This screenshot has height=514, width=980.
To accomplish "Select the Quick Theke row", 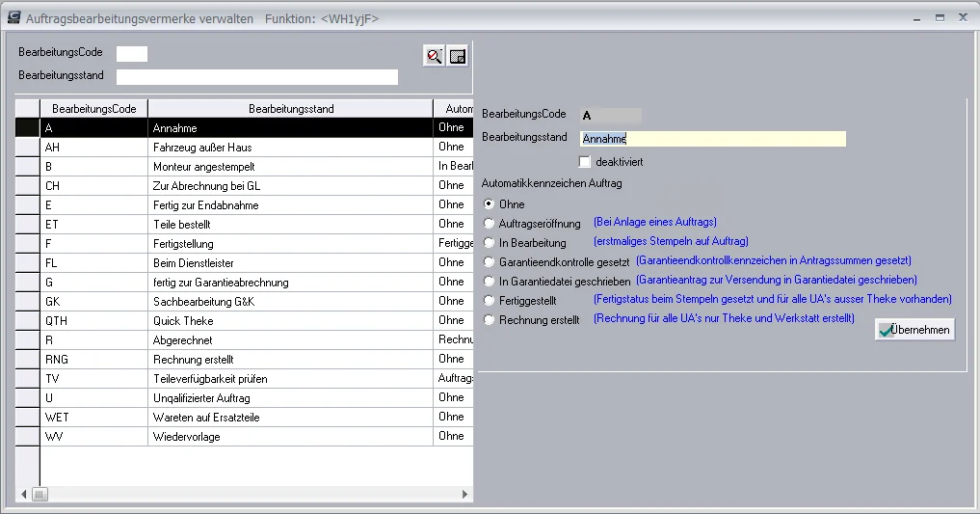I will (245, 321).
